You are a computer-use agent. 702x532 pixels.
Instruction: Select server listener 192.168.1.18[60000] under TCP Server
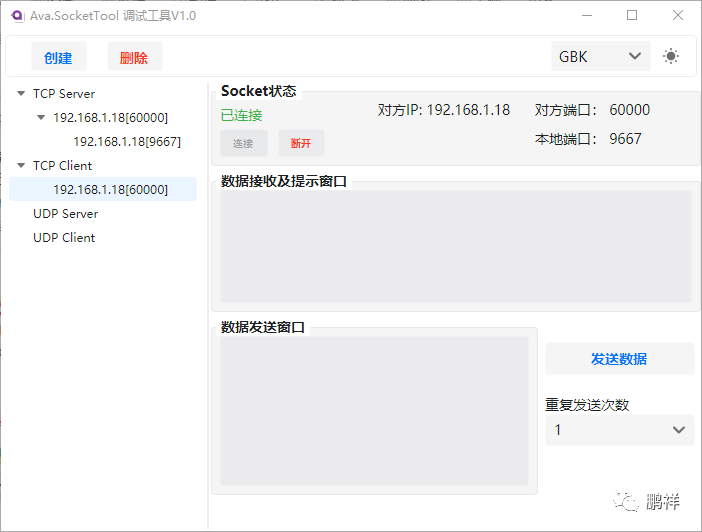coord(110,118)
